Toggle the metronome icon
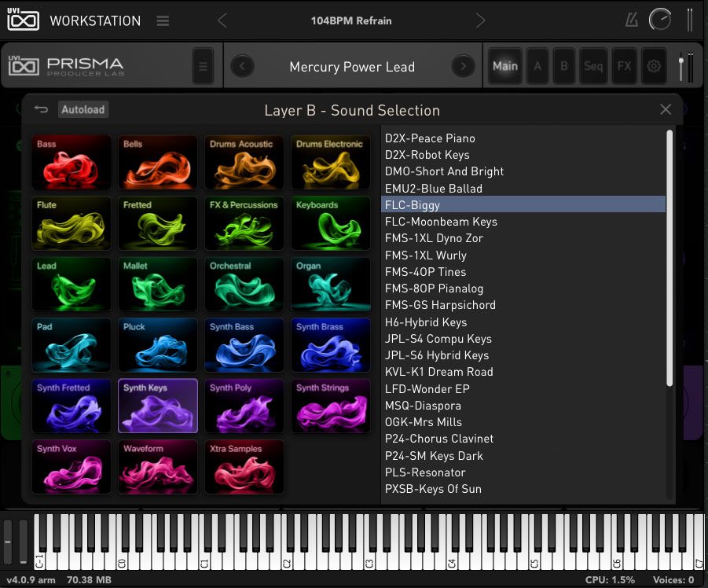This screenshot has height=588, width=708. [631, 20]
